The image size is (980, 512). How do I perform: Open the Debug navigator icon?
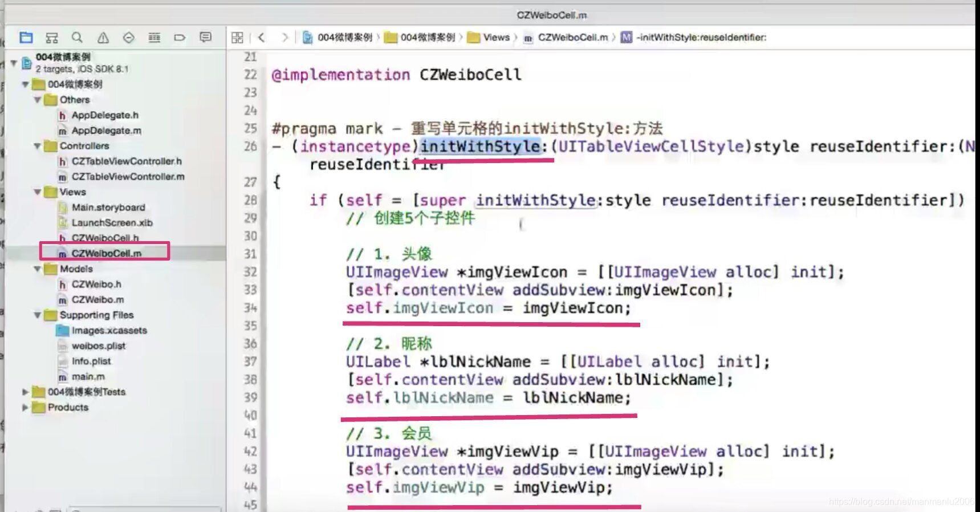[154, 38]
